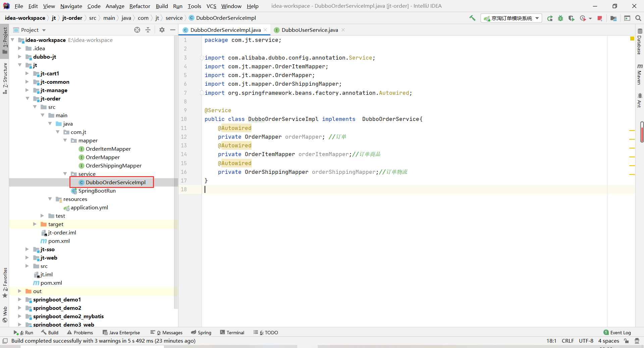Screen dimensions: 644x348
Task: Open the Problems tool window
Action: 80,333
